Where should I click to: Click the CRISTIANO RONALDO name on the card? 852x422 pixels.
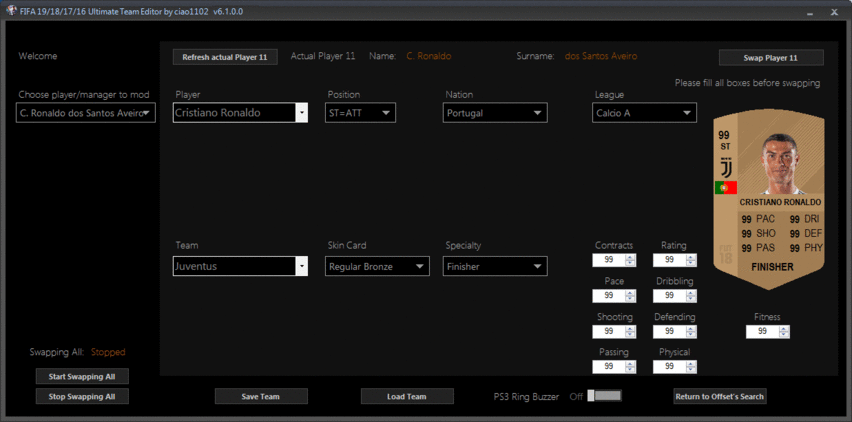(x=780, y=202)
